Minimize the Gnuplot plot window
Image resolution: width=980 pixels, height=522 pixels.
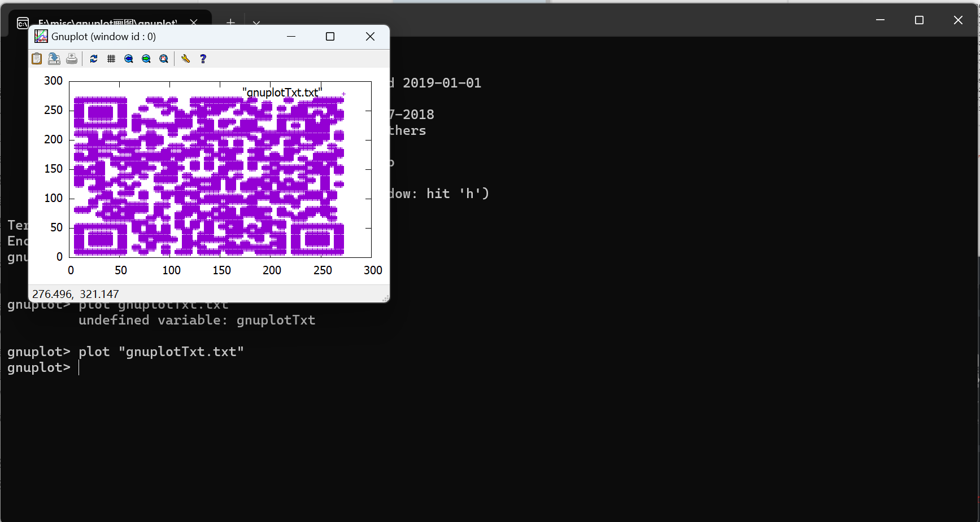point(291,37)
